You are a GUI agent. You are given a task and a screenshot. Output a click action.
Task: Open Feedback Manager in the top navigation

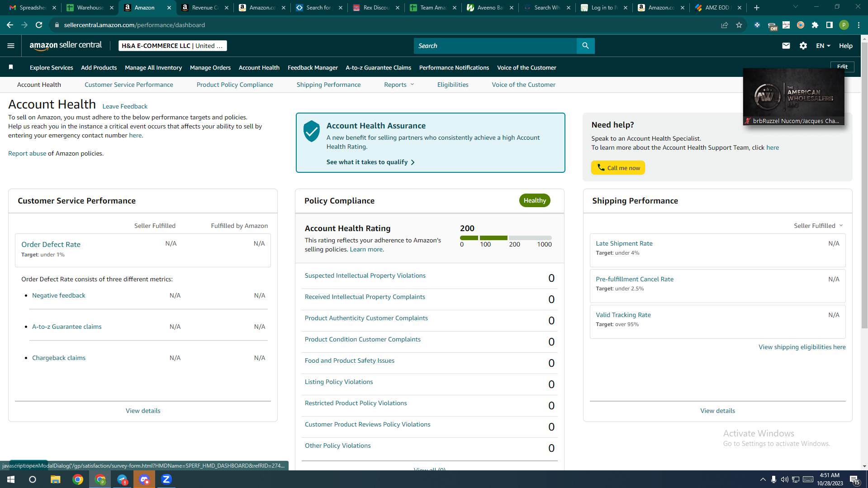313,67
